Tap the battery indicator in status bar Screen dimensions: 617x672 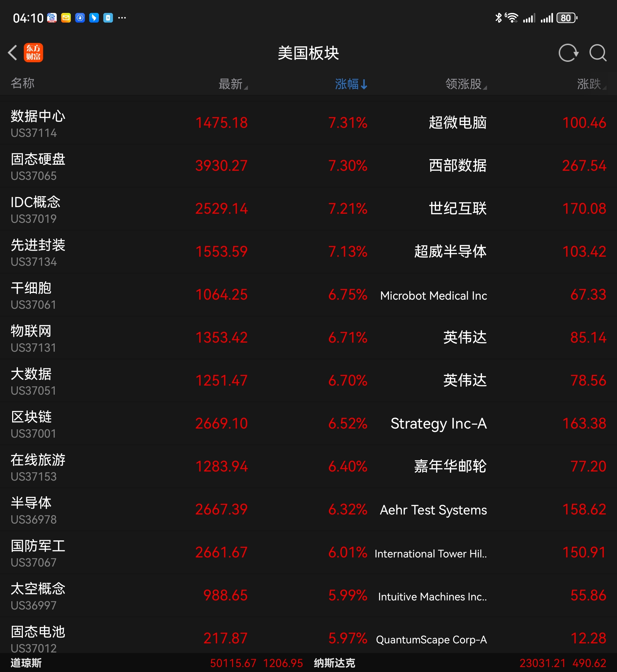(567, 18)
